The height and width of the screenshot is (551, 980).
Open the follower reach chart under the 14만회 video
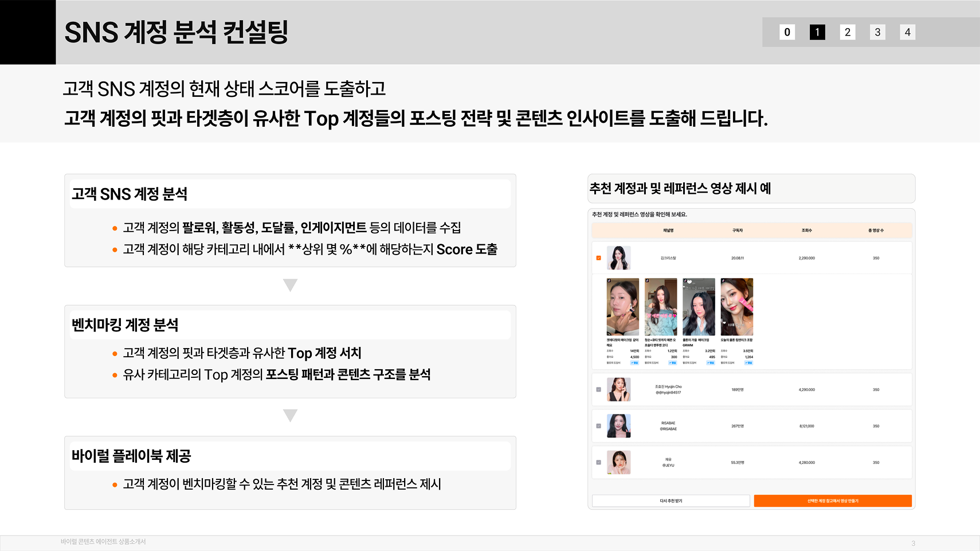(x=635, y=363)
